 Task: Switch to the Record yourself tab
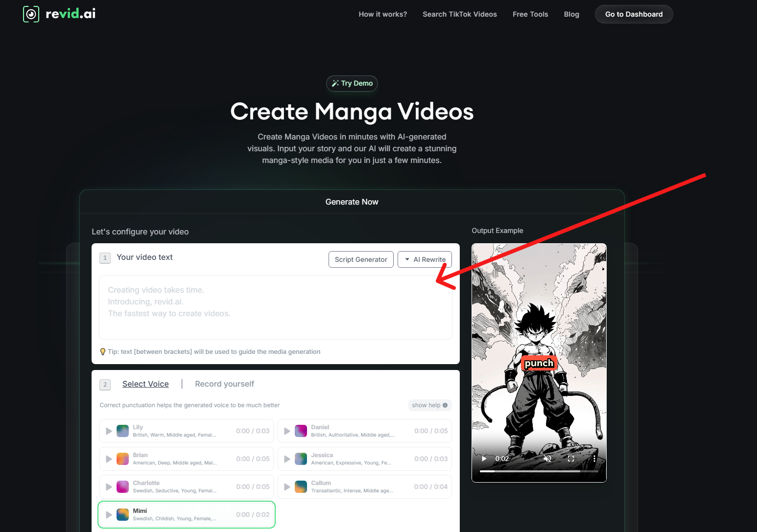pos(224,384)
